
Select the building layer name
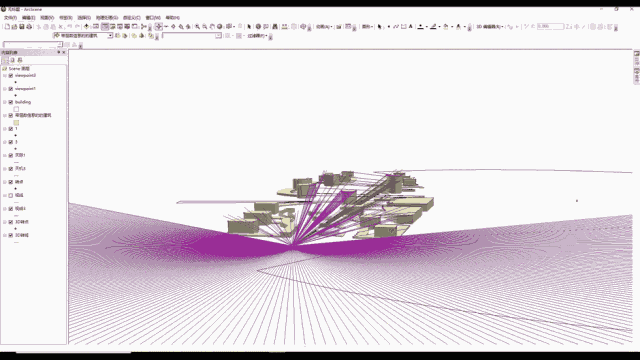coord(23,102)
